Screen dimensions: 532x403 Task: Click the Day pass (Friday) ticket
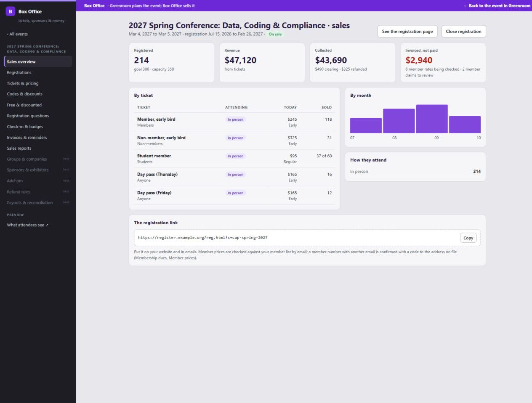point(234,196)
